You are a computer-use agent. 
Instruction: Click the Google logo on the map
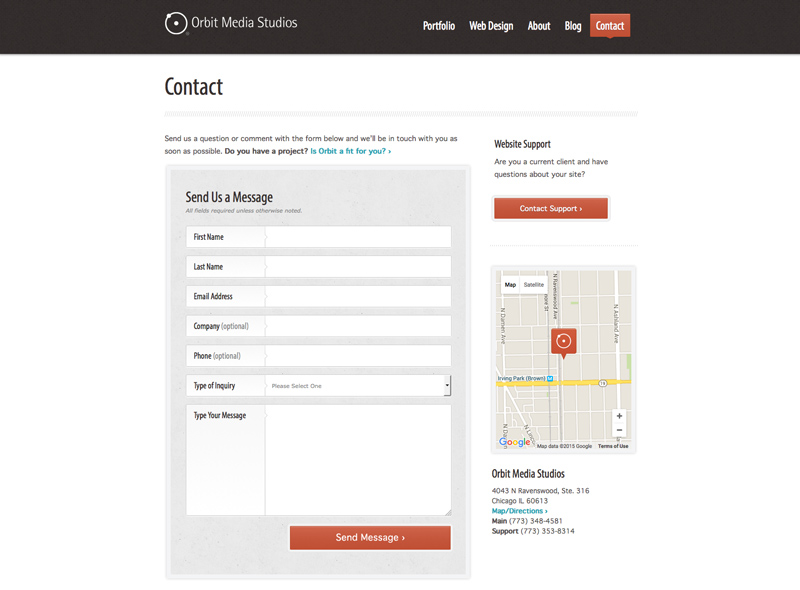pyautogui.click(x=514, y=442)
